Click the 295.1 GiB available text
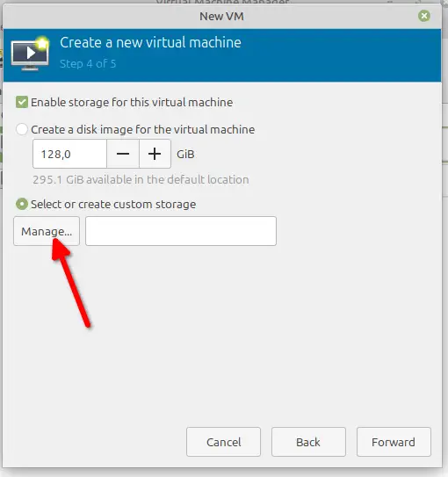The width and height of the screenshot is (448, 477). (141, 179)
